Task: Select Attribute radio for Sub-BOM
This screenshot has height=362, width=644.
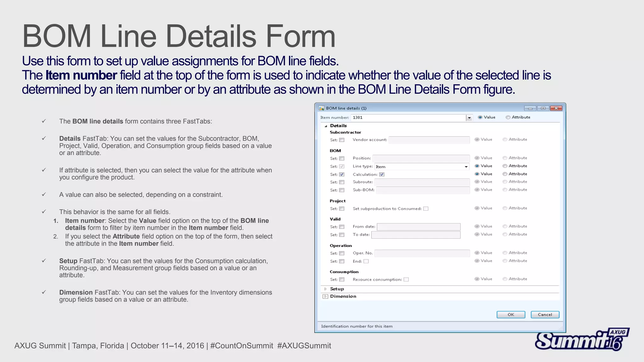Action: [505, 189]
